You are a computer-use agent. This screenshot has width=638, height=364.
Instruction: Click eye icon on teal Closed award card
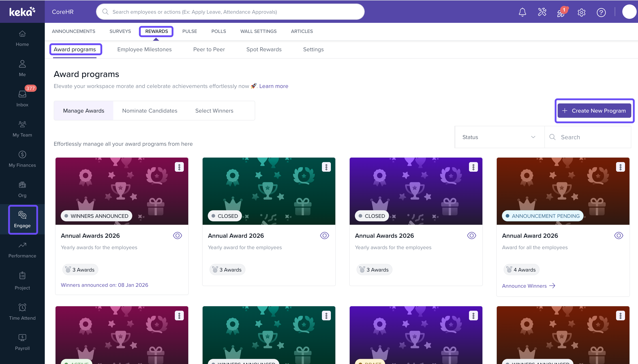click(324, 236)
